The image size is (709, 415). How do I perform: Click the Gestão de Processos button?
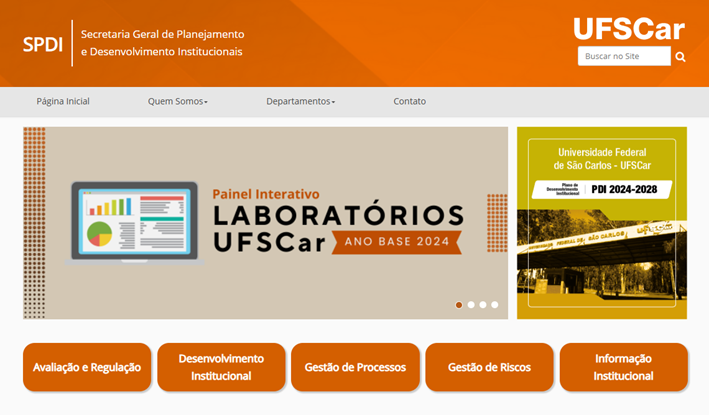tap(355, 367)
